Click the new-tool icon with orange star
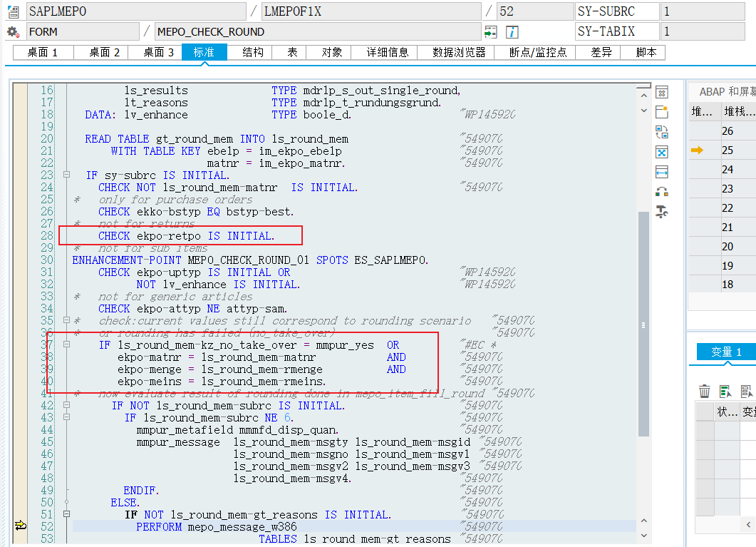The image size is (756, 547). [662, 112]
